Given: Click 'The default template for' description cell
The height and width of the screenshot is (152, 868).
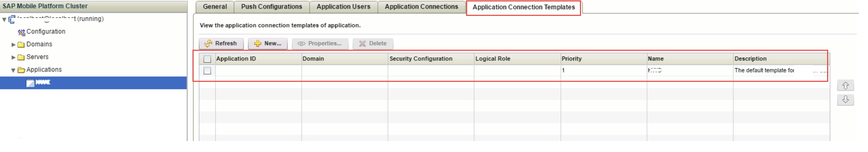Looking at the screenshot, I should coord(781,71).
